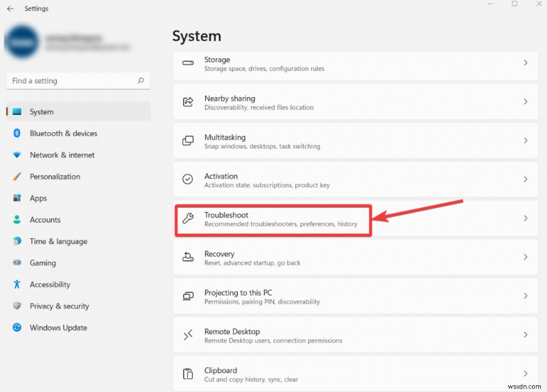Maximize the Settings window
Image resolution: width=547 pixels, height=392 pixels.
[515, 3]
